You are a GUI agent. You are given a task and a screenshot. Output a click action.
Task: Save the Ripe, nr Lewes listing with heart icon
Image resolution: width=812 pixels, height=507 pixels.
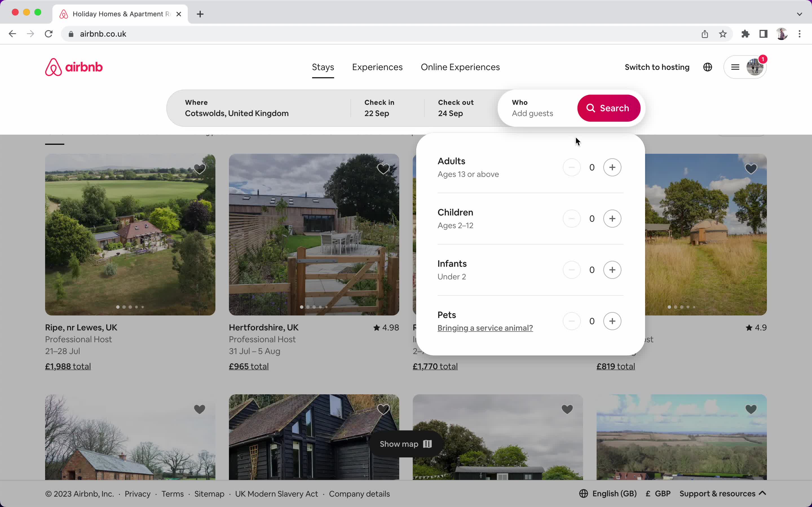pyautogui.click(x=199, y=169)
